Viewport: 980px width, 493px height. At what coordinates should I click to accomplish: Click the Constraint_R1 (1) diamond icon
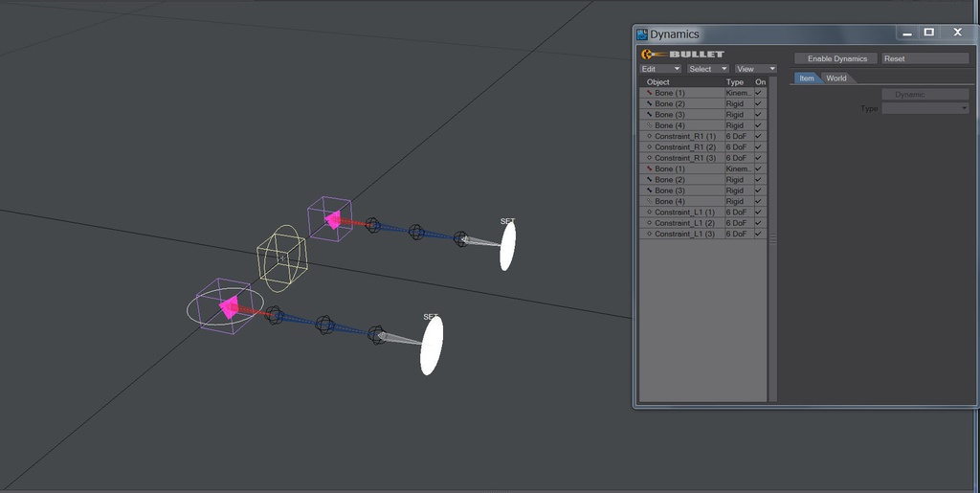coord(650,136)
